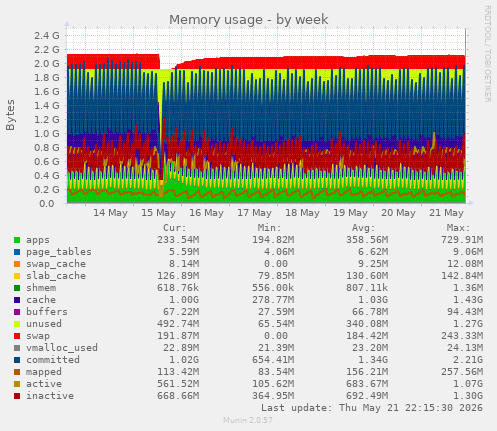Click the apps current value 233.54M
Image resolution: width=497 pixels, height=431 pixels.
click(178, 240)
